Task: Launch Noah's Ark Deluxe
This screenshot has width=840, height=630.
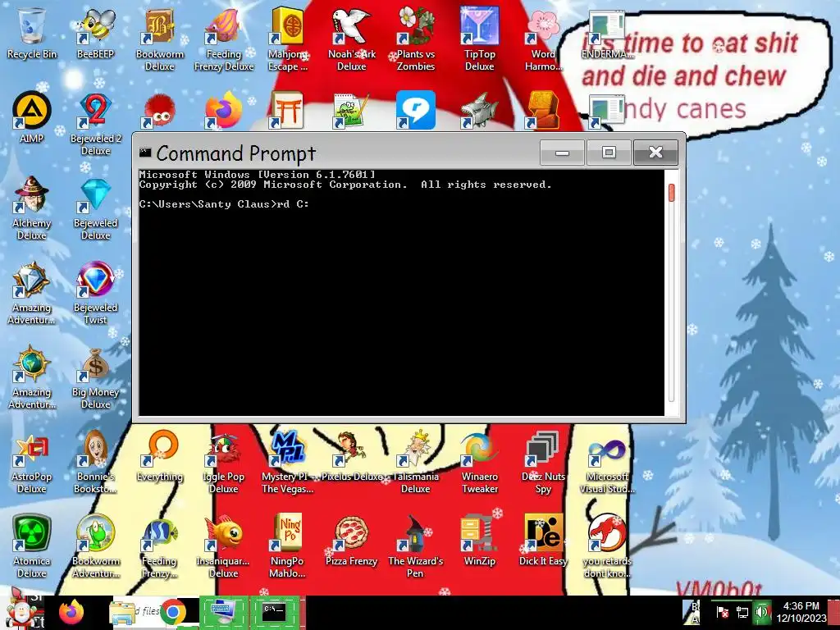Action: (x=351, y=39)
